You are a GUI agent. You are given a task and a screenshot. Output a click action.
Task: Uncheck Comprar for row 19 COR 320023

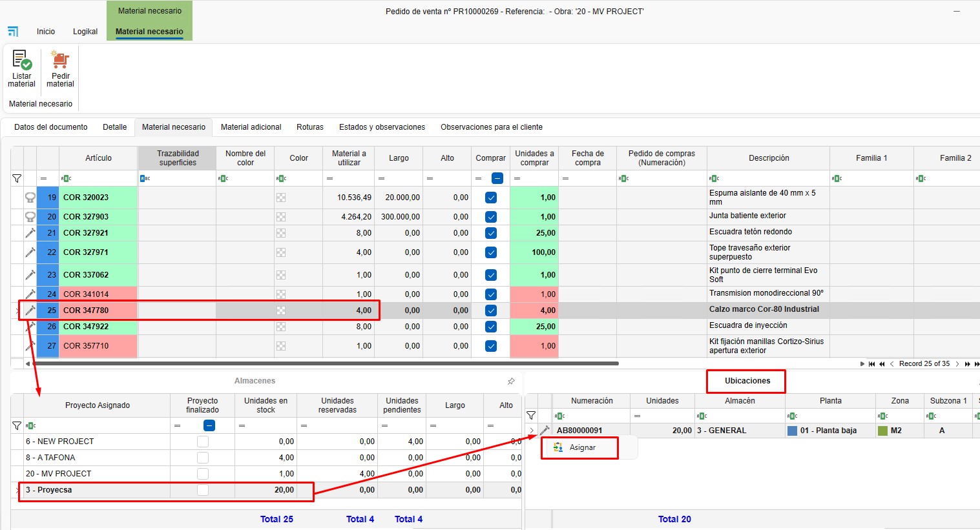pos(491,198)
